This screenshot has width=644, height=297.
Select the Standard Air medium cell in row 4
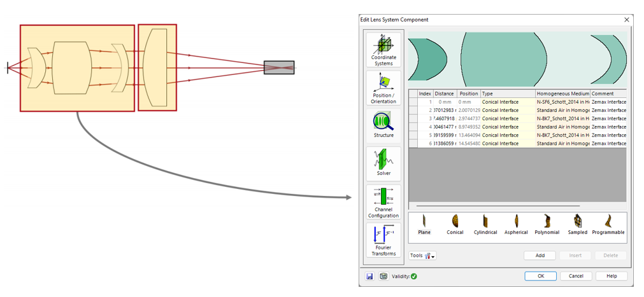tap(562, 127)
